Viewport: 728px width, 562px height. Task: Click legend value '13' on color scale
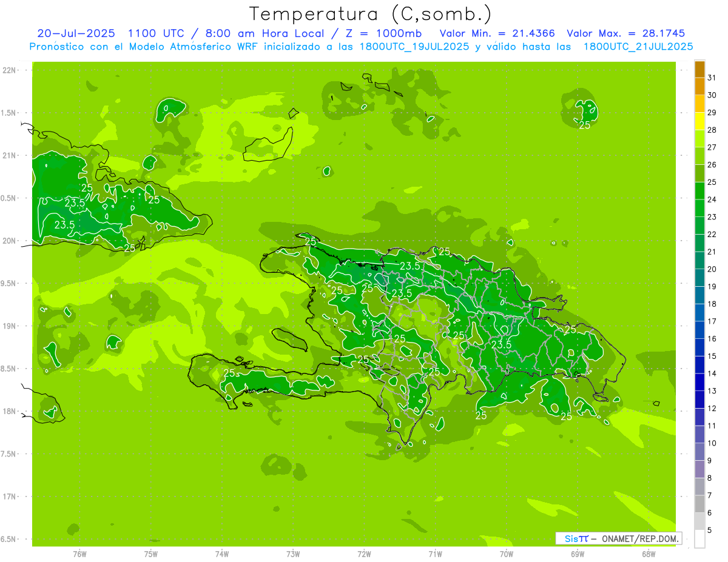click(x=712, y=391)
